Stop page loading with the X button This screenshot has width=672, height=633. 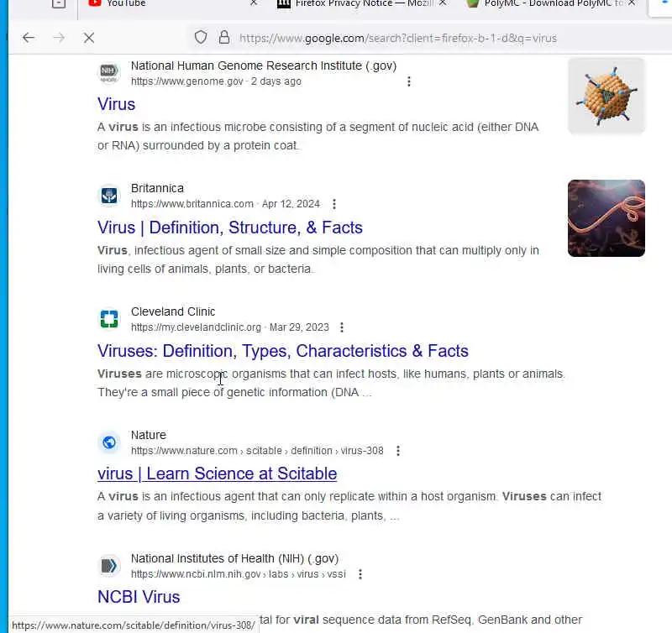point(89,38)
